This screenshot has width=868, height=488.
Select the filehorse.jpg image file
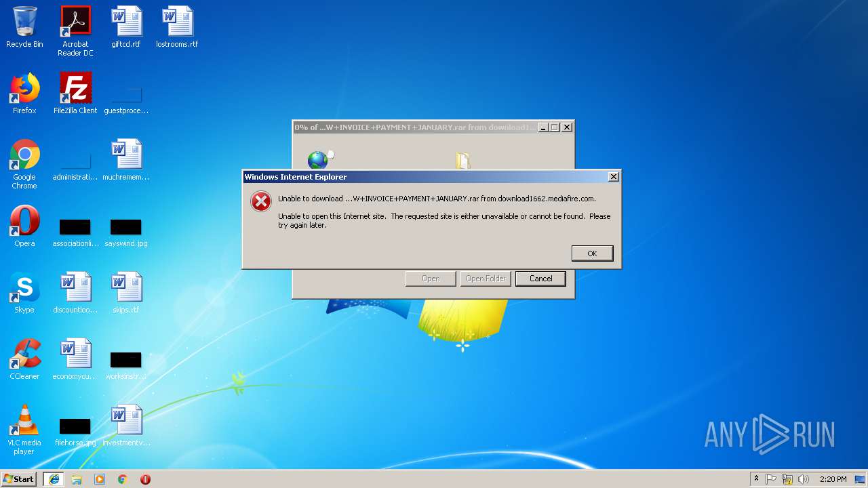click(x=75, y=432)
